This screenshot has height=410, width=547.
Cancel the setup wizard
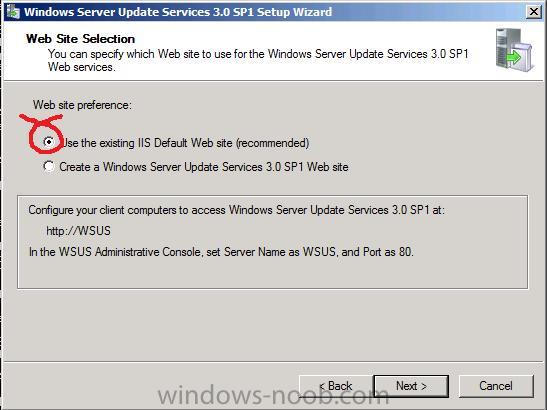coord(496,386)
